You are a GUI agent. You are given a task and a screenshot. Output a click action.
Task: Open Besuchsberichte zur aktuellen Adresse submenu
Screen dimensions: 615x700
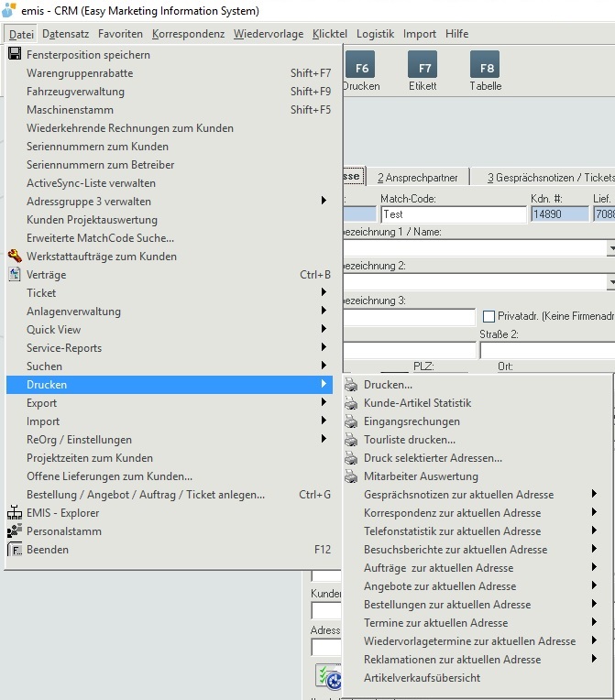click(477, 549)
